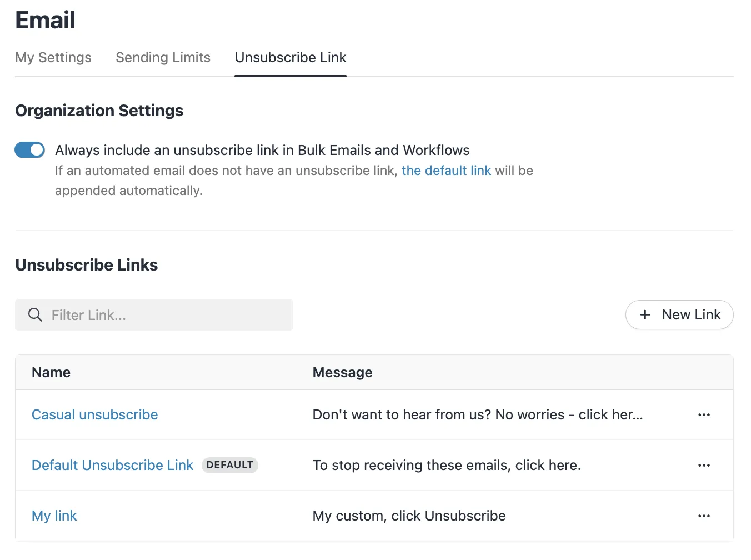This screenshot has width=751, height=560.
Task: Click the Organization Settings heading
Action: pyautogui.click(x=99, y=111)
